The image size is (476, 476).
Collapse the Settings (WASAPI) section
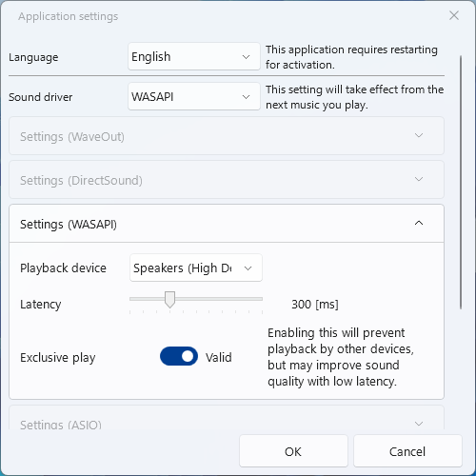pos(227,224)
